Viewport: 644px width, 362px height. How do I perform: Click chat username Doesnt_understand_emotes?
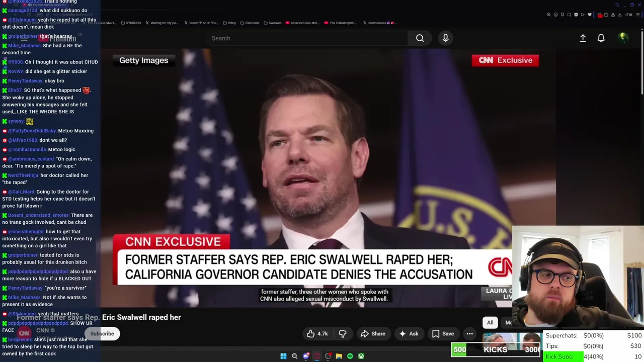click(x=38, y=215)
